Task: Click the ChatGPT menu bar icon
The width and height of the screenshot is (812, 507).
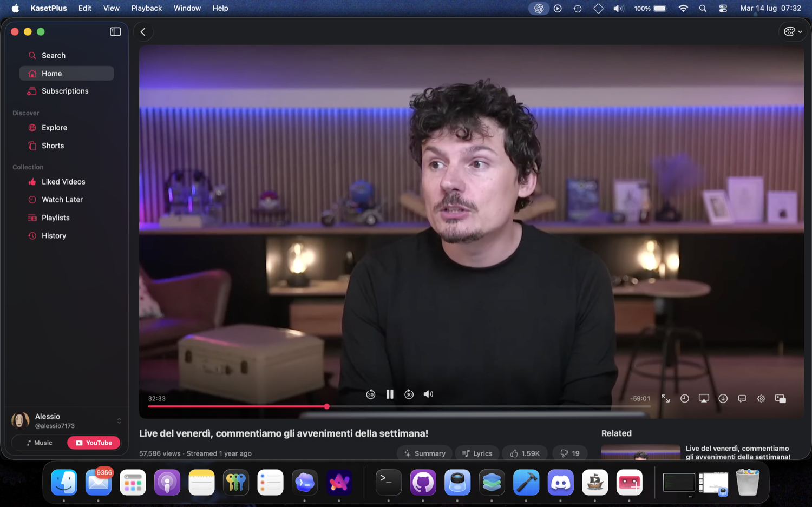Action: (x=539, y=8)
